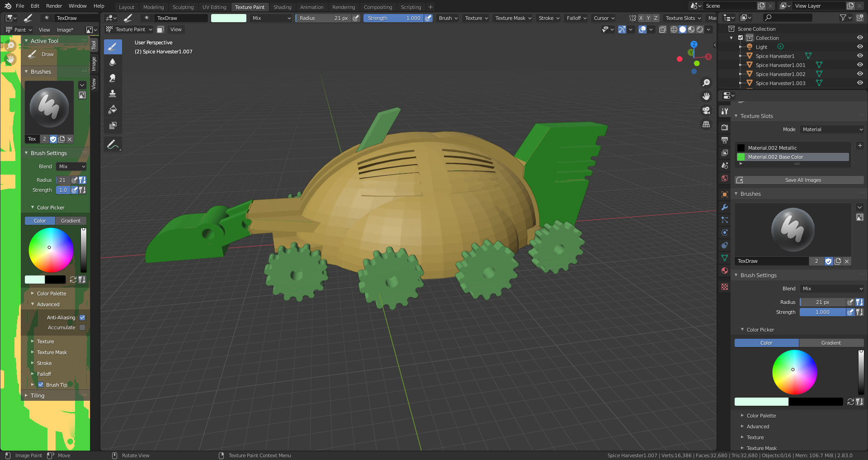This screenshot has width=868, height=460.
Task: Click the header brush color swatch
Action: [229, 18]
